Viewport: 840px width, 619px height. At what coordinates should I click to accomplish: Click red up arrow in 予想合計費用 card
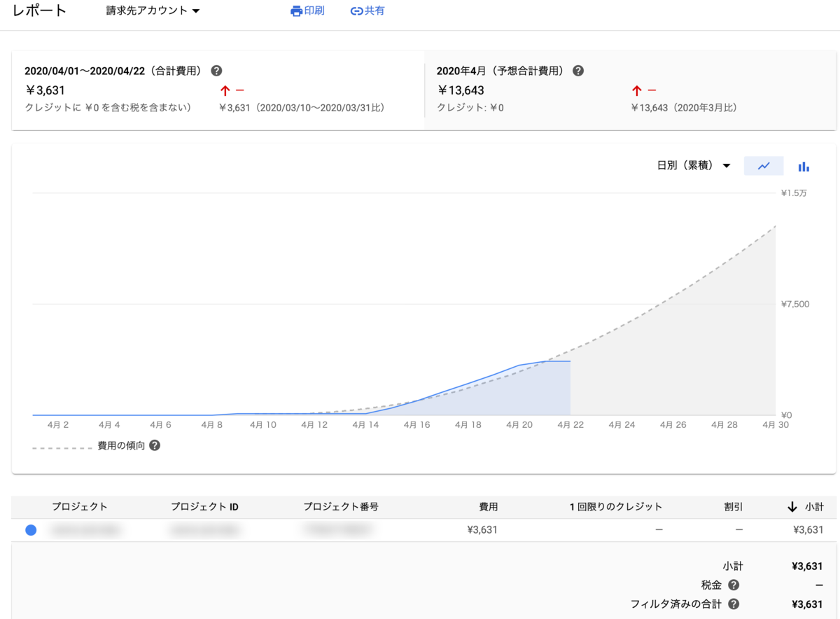click(637, 91)
